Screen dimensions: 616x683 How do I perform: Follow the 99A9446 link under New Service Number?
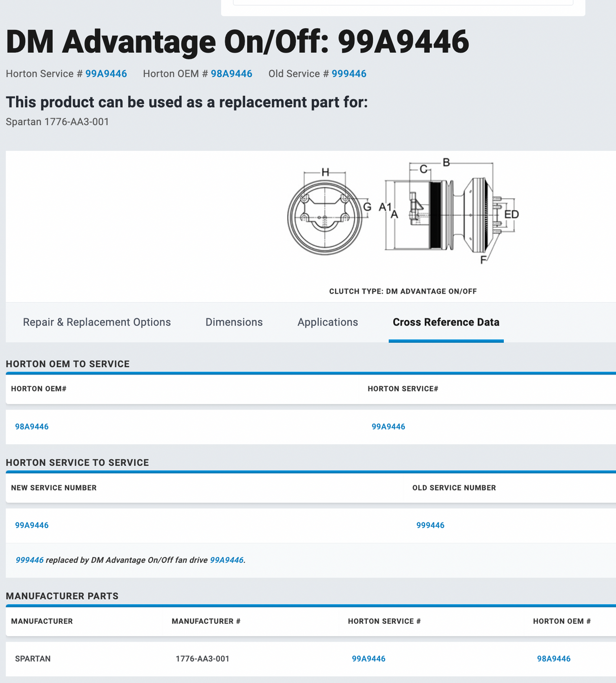[32, 525]
